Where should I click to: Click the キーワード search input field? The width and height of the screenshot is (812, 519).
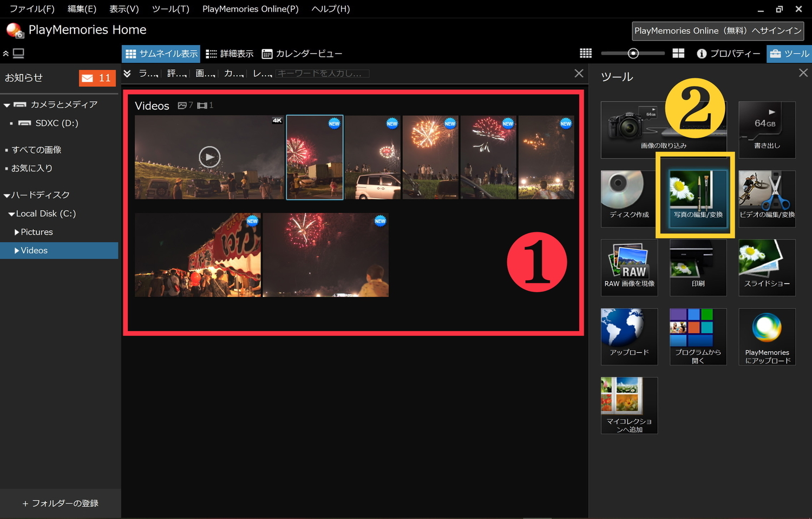click(x=323, y=73)
